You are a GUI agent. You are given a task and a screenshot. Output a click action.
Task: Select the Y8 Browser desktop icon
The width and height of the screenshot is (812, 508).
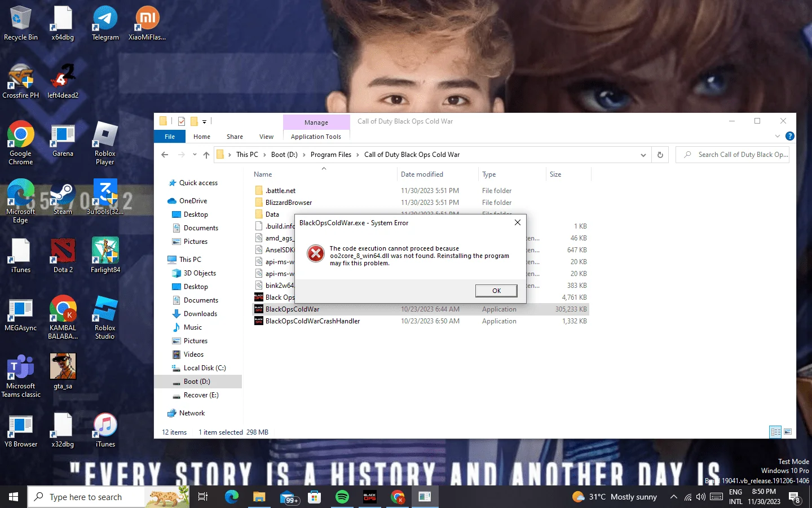(x=21, y=430)
